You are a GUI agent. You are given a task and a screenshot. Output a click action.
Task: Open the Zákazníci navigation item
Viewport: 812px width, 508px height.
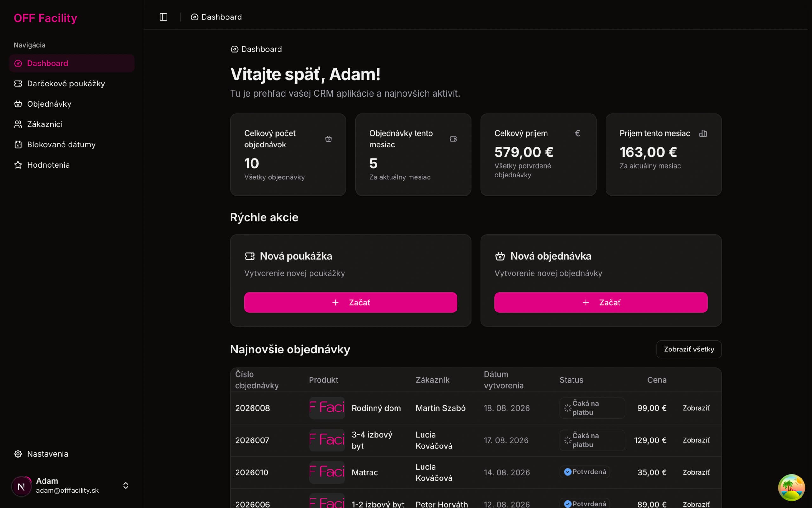[x=72, y=124]
